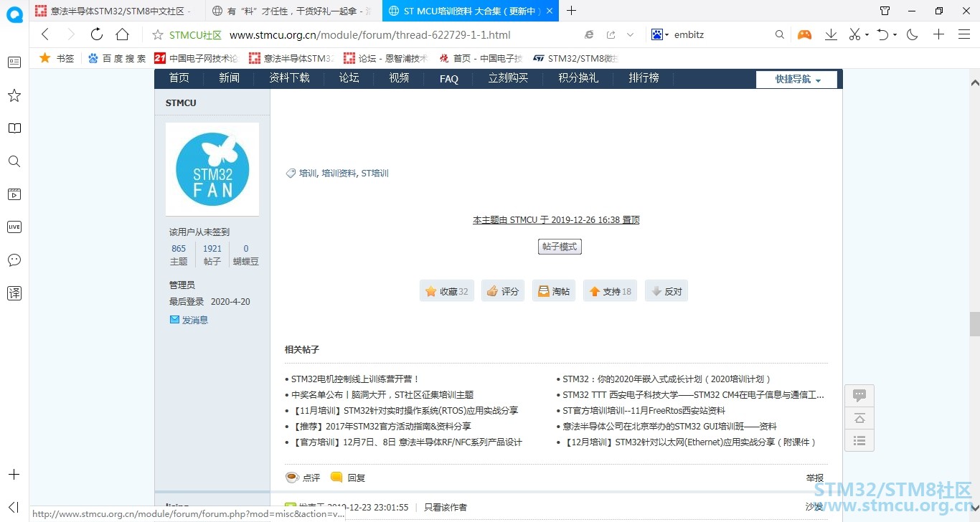Open 排行榜 in site navigation

(x=644, y=78)
